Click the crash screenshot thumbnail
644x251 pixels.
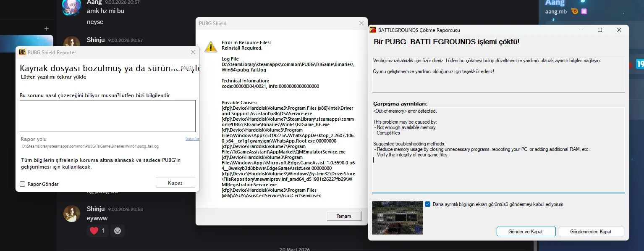tap(398, 218)
